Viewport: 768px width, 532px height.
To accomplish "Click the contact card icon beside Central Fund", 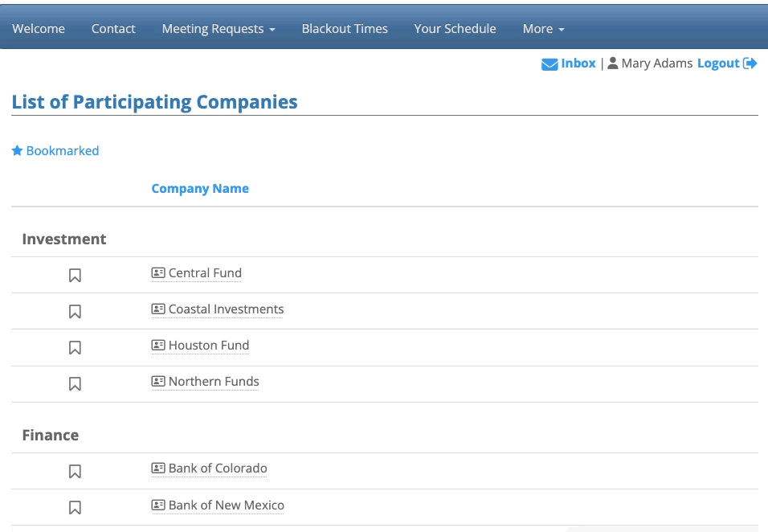I will [x=158, y=273].
